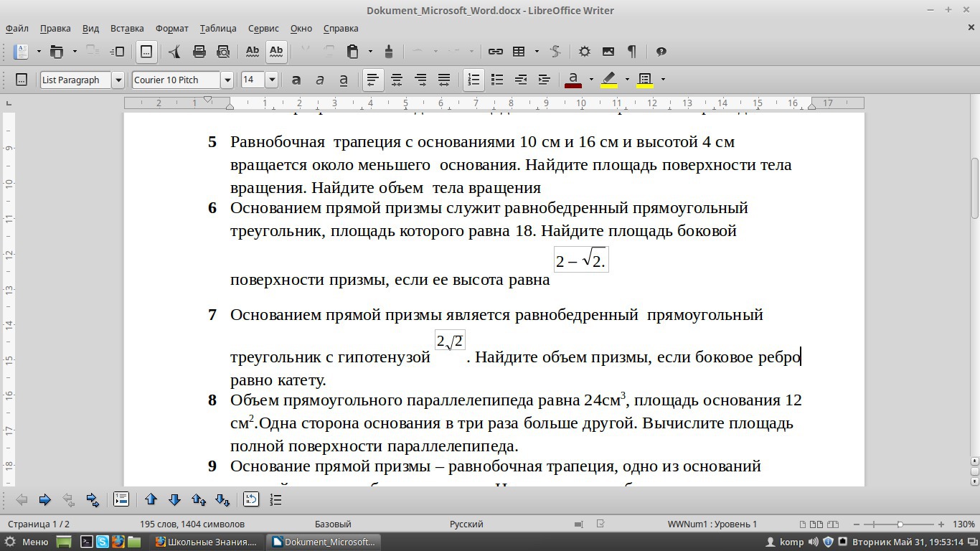Click the Insert Image icon

pyautogui.click(x=608, y=52)
